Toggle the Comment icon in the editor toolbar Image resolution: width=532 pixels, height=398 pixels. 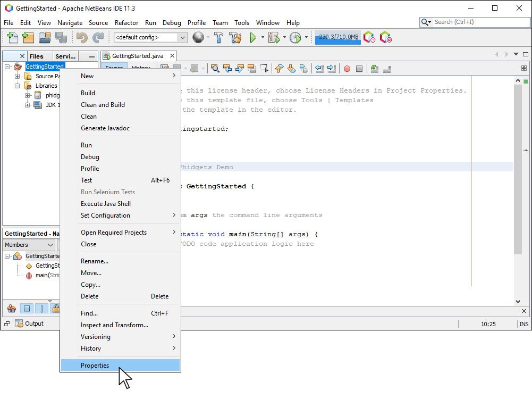[x=375, y=68]
